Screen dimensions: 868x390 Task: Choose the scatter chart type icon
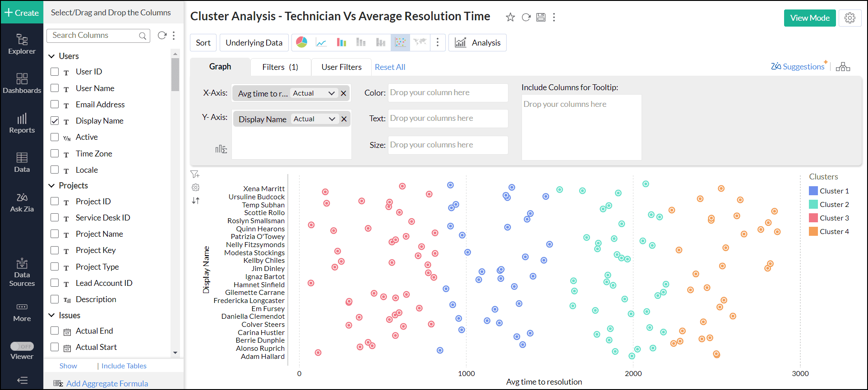pyautogui.click(x=400, y=42)
